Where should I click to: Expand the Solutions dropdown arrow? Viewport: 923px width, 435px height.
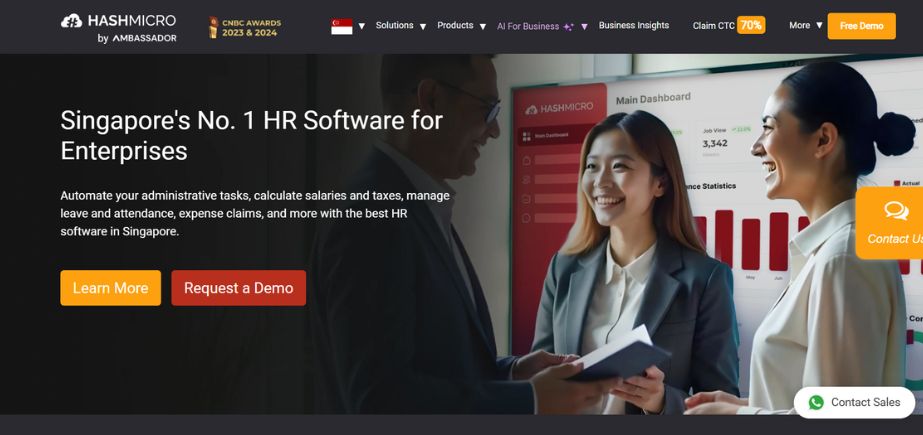click(x=423, y=26)
